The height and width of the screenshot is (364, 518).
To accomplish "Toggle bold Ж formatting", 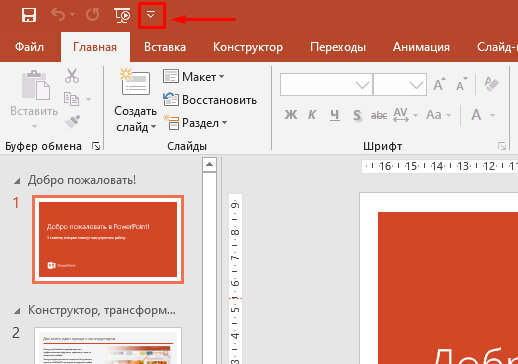I will pos(291,115).
